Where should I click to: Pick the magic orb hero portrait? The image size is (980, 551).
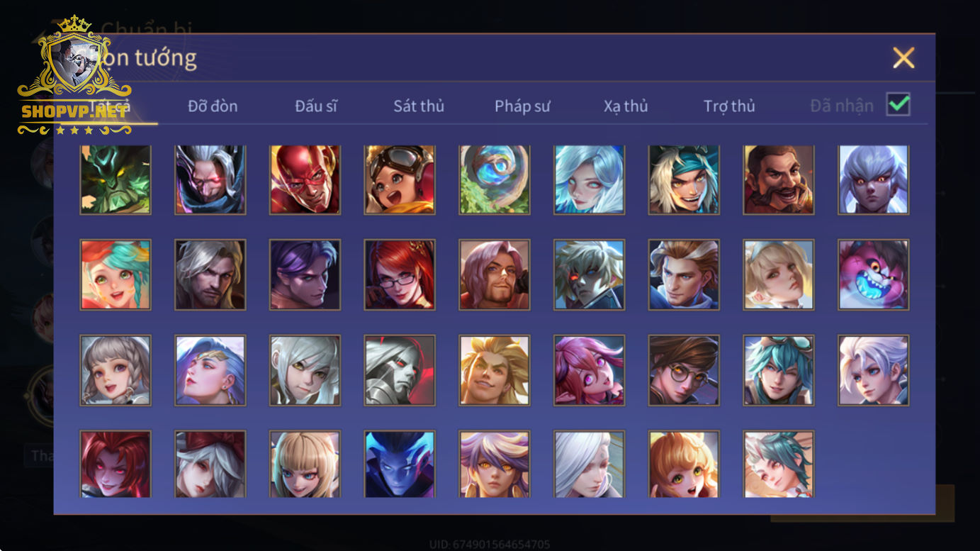[495, 179]
